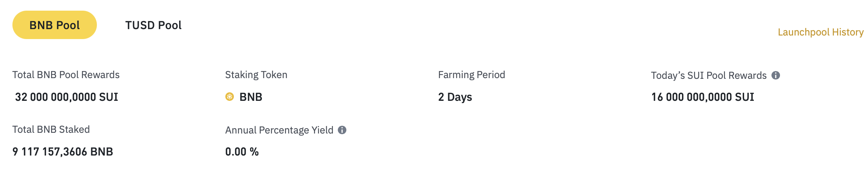The image size is (868, 196).
Task: Click the BNB coin icon
Action: pos(230,97)
